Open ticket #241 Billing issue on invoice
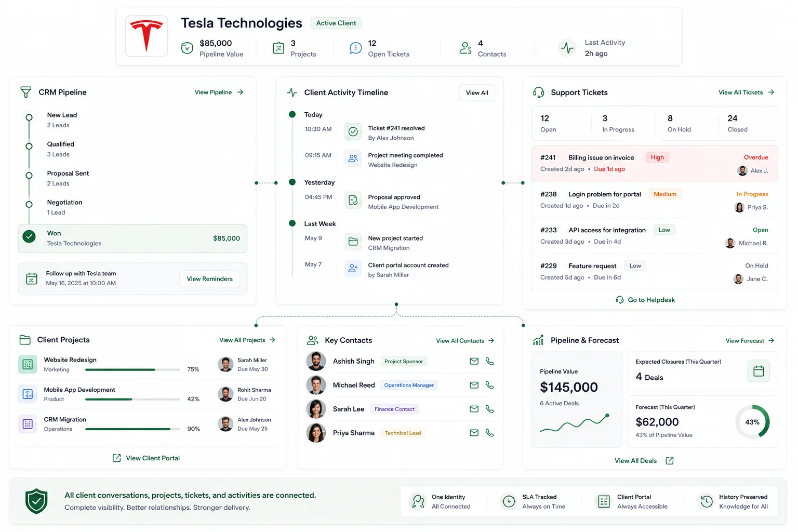The width and height of the screenshot is (798, 532). (x=655, y=163)
